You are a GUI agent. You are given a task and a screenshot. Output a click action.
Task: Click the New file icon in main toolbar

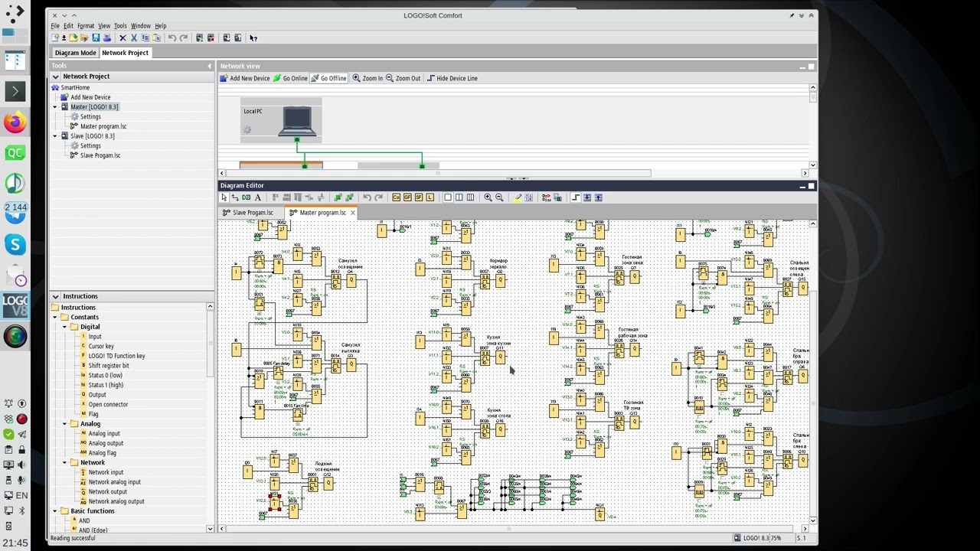point(55,37)
